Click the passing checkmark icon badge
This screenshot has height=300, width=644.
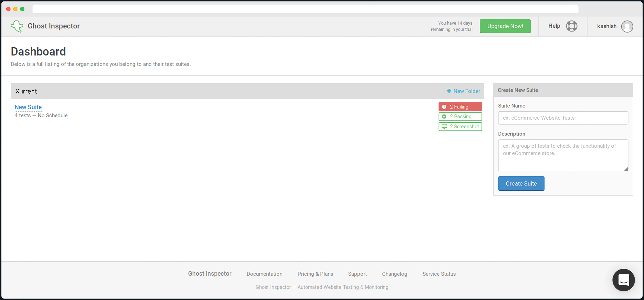tap(444, 117)
